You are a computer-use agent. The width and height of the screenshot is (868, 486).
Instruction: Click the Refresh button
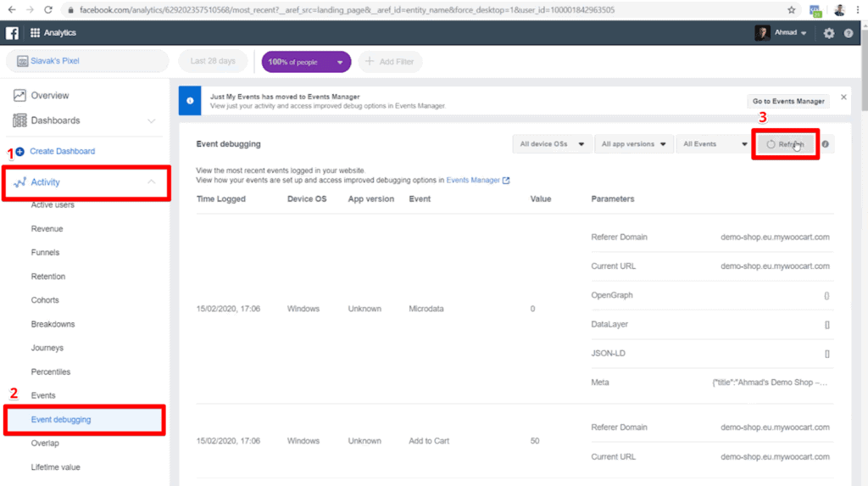(x=787, y=144)
